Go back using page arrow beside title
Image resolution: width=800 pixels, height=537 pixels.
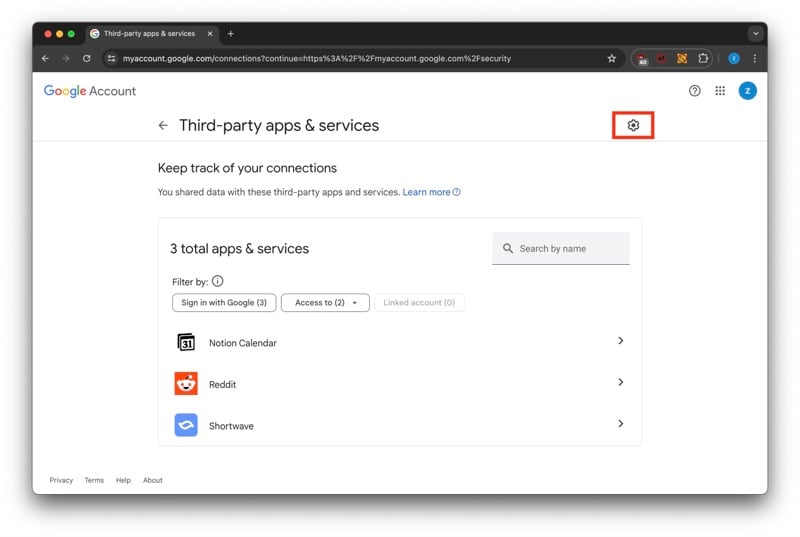163,125
